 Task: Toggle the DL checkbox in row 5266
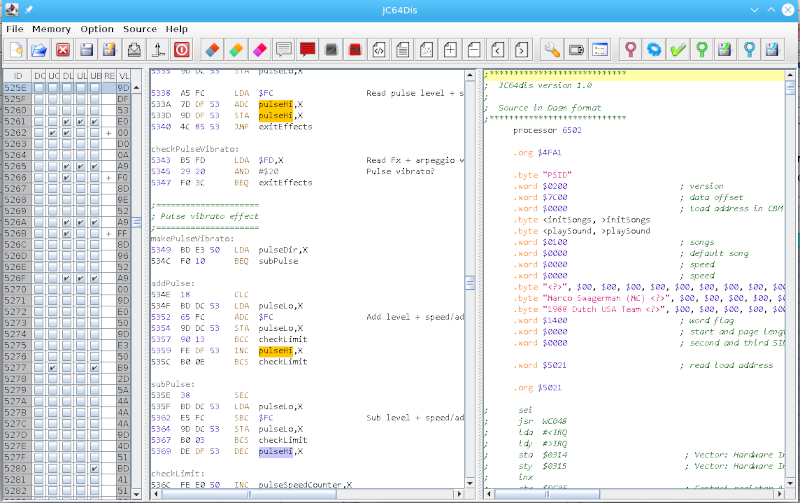point(66,178)
